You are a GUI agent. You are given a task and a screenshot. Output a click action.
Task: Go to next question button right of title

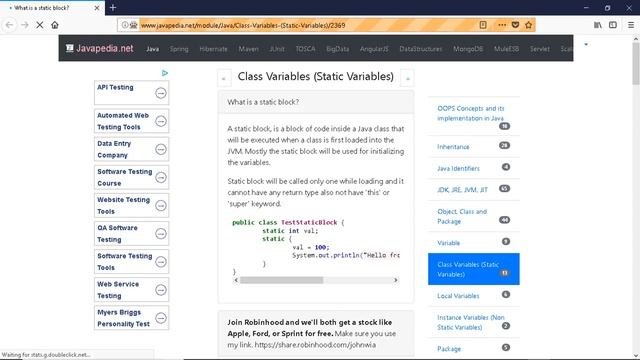(x=407, y=78)
